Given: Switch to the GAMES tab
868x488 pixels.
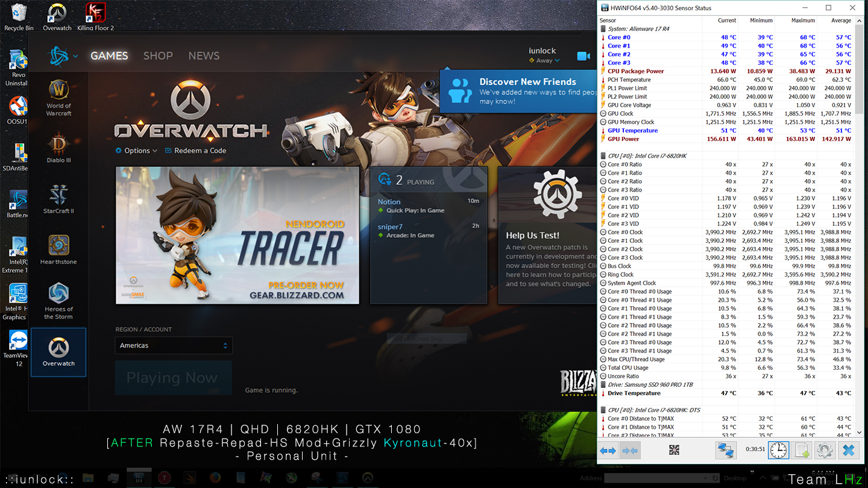Looking at the screenshot, I should tap(109, 56).
